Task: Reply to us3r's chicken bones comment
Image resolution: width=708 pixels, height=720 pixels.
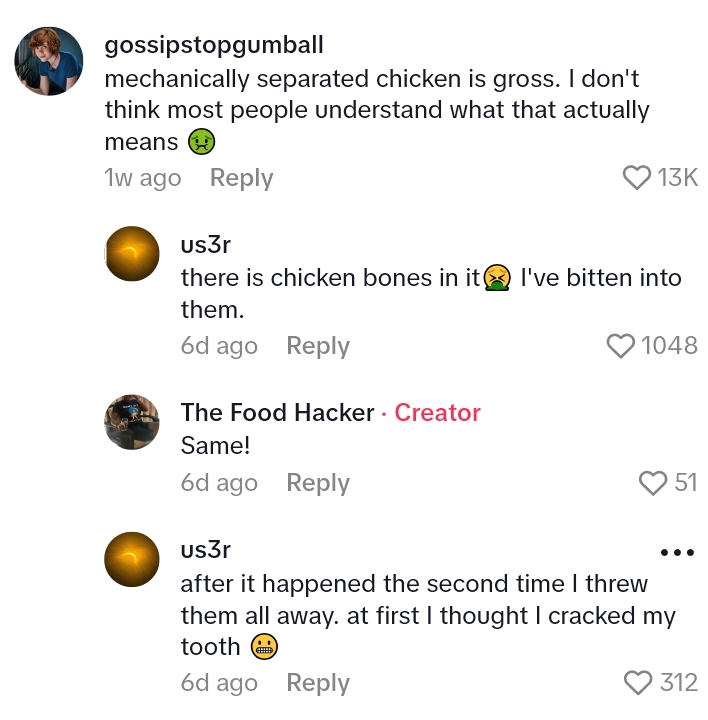Action: pos(317,347)
